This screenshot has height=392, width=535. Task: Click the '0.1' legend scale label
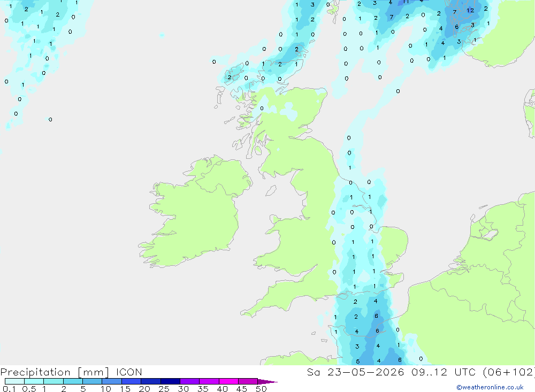click(x=9, y=389)
